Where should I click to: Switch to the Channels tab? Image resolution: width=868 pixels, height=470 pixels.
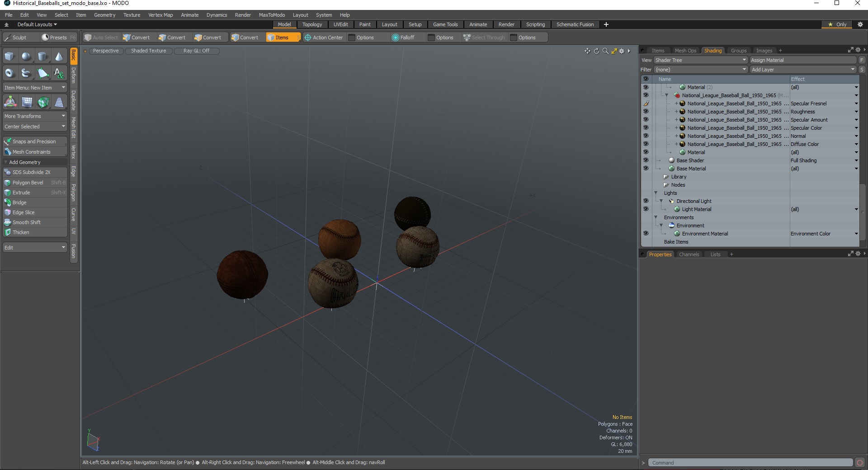[689, 254]
